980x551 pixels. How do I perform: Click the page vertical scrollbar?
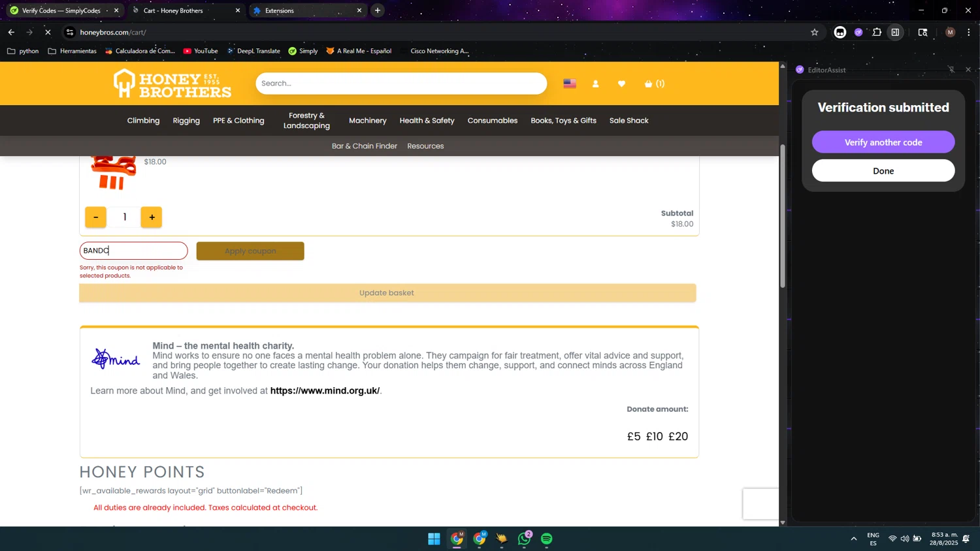point(783,215)
